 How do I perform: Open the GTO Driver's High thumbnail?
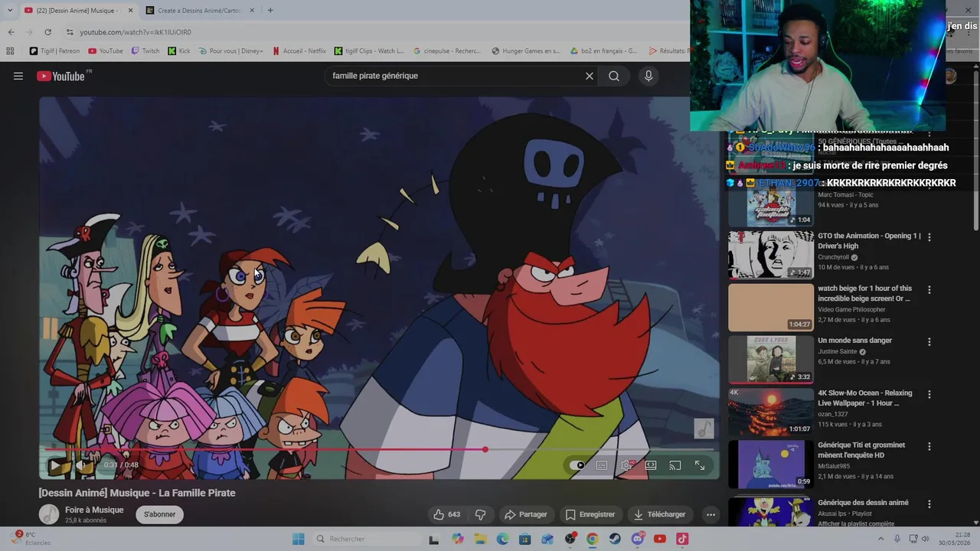coord(771,255)
